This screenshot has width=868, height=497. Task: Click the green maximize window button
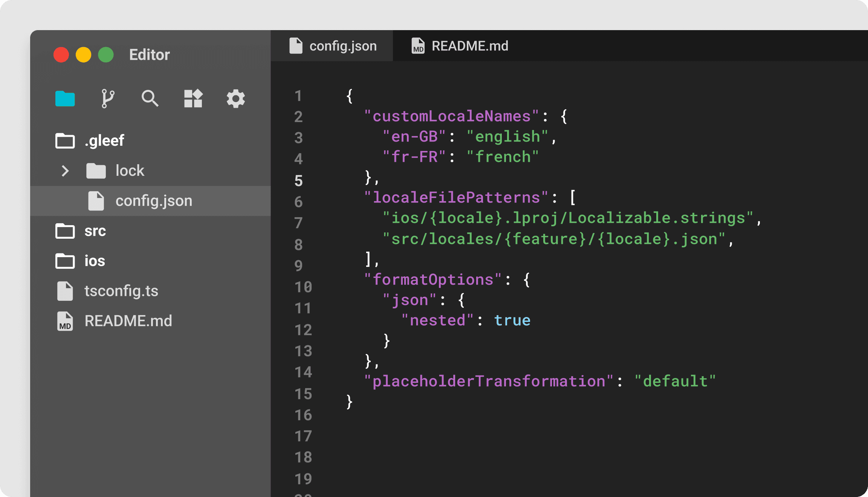tap(106, 55)
